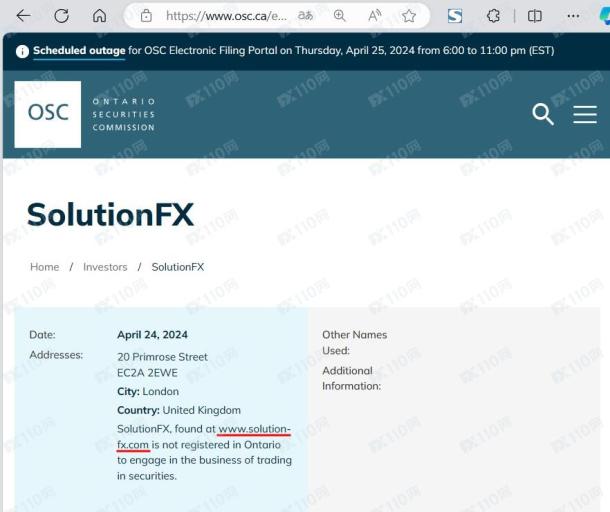Select the Country: United Kingdom text
Screen dimensions: 610x512
point(179,410)
